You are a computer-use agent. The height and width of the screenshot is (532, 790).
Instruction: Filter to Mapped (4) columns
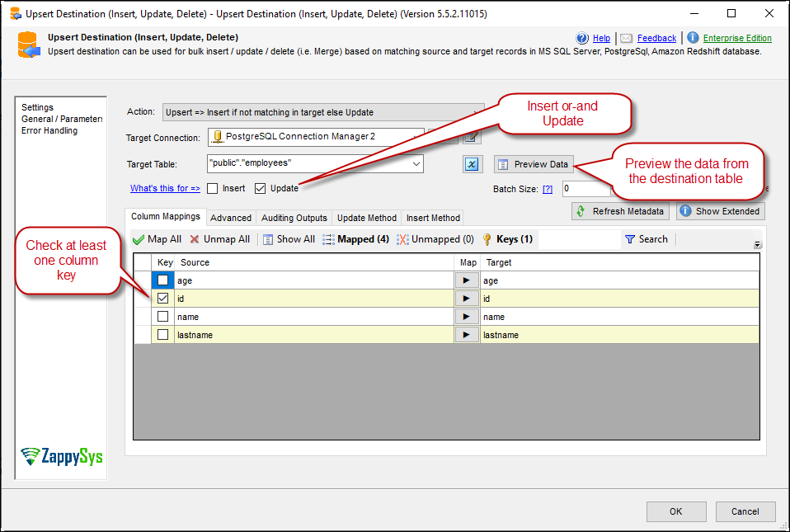(x=355, y=239)
